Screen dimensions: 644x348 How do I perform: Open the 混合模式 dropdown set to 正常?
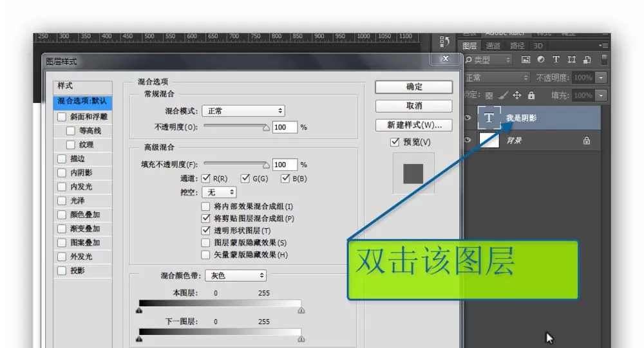pos(243,111)
